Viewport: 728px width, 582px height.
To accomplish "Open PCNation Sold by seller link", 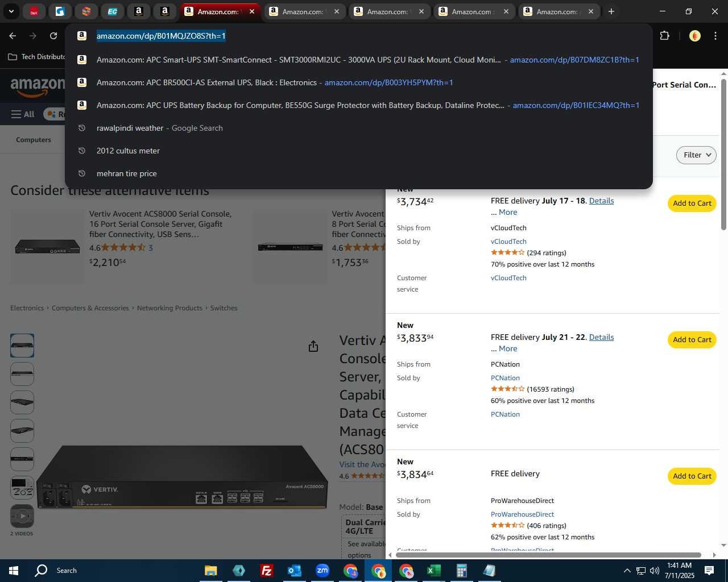I will pyautogui.click(x=505, y=378).
